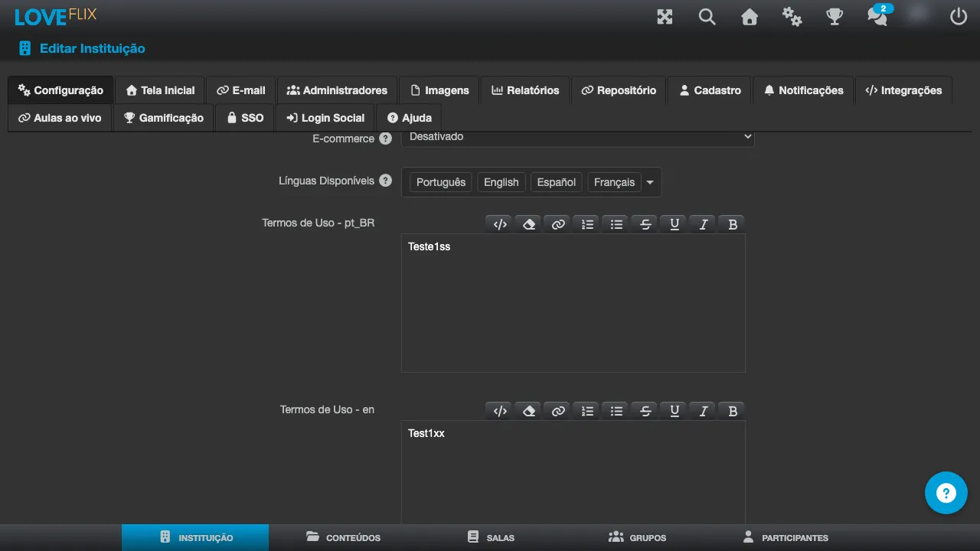Click help icon next to Línguas Disponíveis
Screen dimensions: 980x551
coord(386,181)
